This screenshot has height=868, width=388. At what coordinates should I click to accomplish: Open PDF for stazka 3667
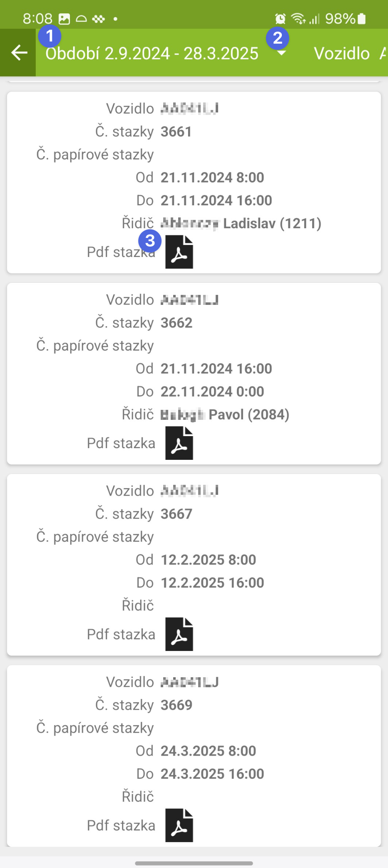(x=179, y=634)
